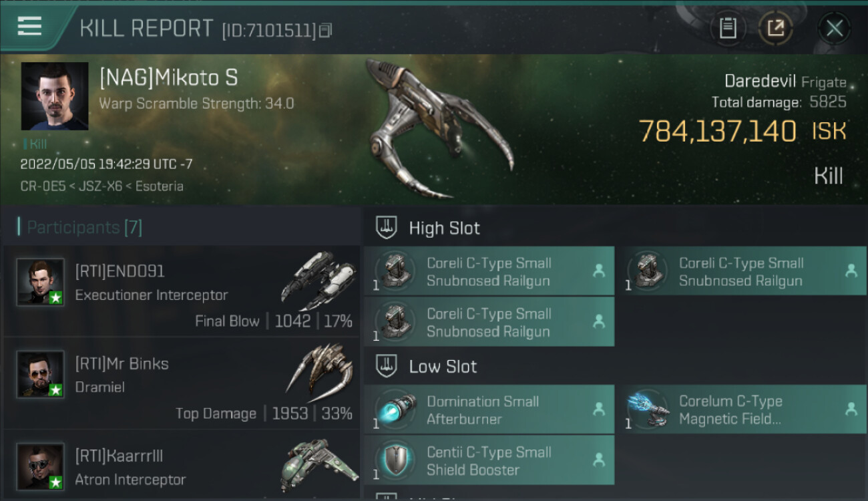This screenshot has width=868, height=501.
Task: Click the High Slot section header
Action: tap(445, 228)
